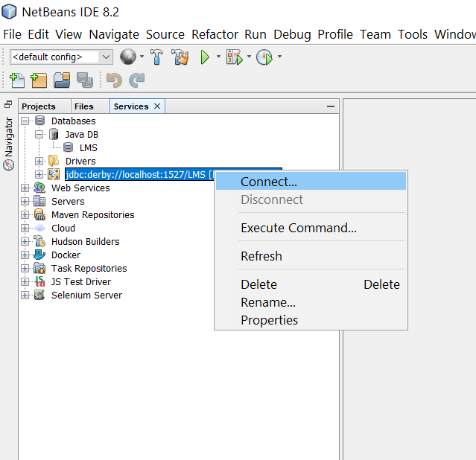Expand the Web Services node
Viewport: 476px width, 460px height.
point(25,188)
